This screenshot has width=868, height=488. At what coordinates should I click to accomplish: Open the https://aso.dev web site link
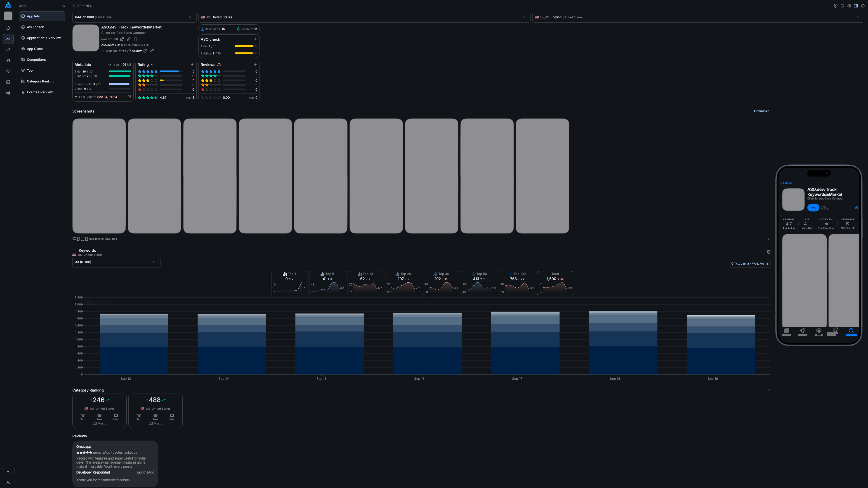130,51
